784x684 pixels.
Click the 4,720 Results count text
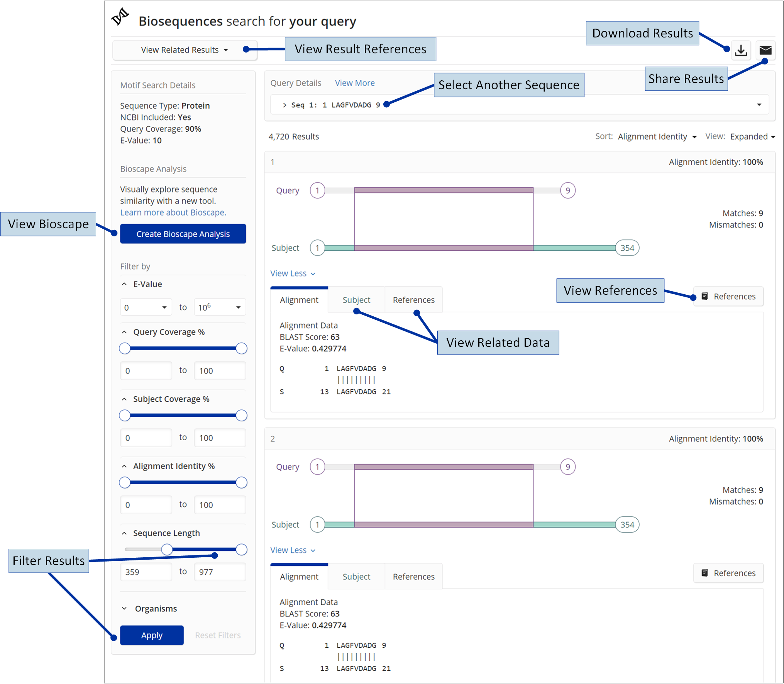tap(294, 137)
